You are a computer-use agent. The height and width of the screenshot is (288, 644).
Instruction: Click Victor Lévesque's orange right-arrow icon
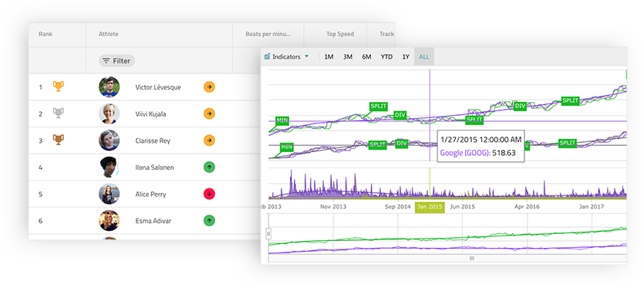[x=210, y=86]
